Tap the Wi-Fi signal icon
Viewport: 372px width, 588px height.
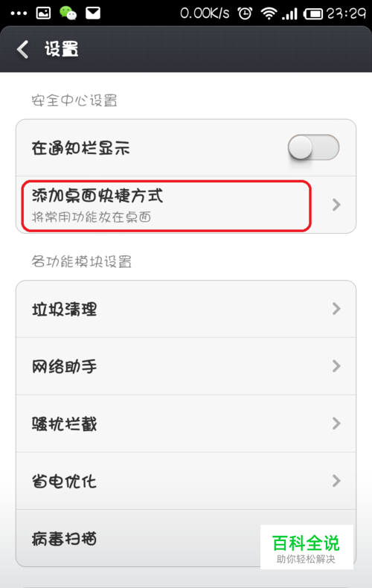tap(269, 13)
